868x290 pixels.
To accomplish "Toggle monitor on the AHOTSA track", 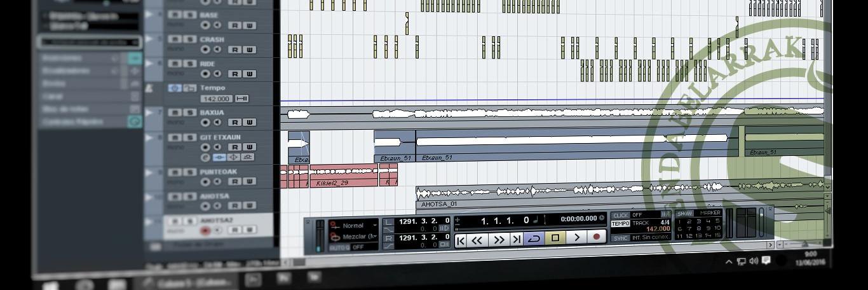I will point(217,206).
